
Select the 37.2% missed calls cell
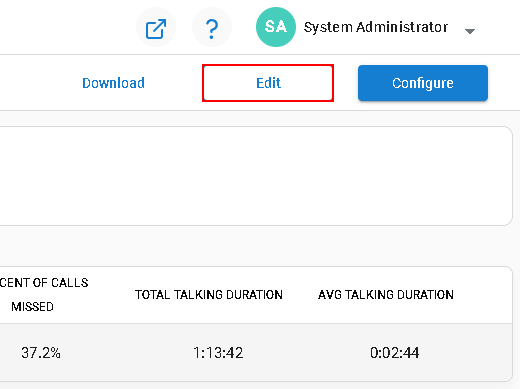pos(41,353)
